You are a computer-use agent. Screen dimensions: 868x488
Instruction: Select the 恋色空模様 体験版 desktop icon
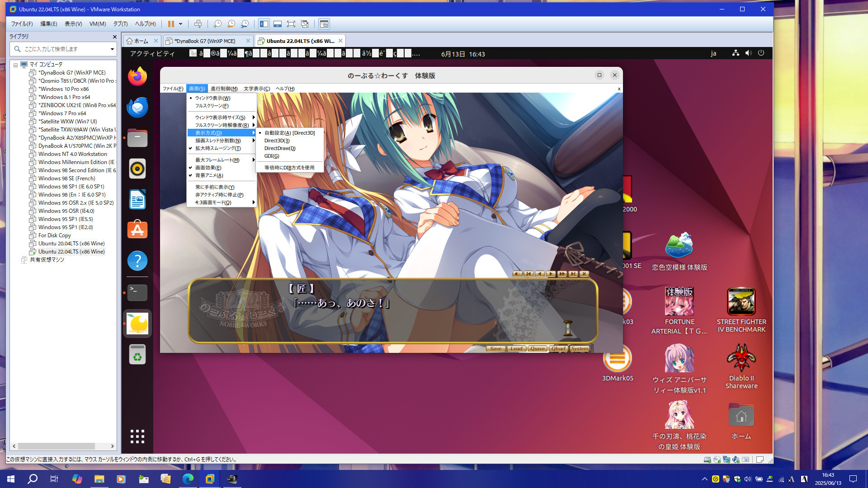[x=679, y=251]
